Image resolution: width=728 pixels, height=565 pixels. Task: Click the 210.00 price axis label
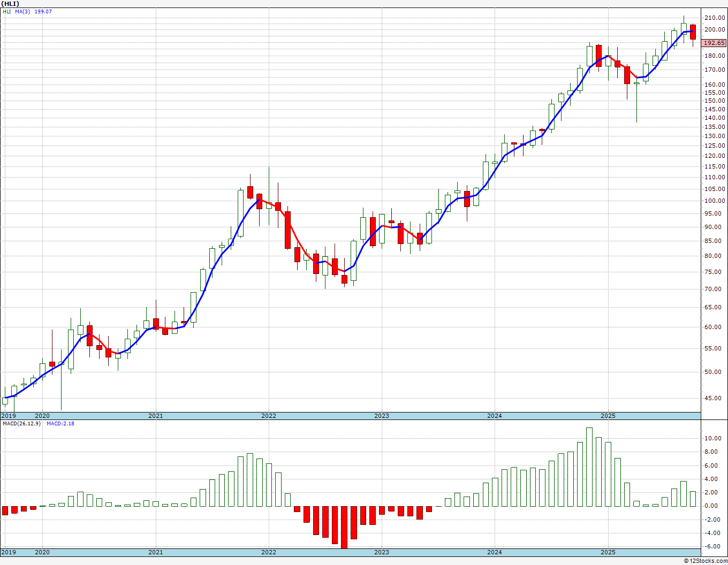pos(714,18)
